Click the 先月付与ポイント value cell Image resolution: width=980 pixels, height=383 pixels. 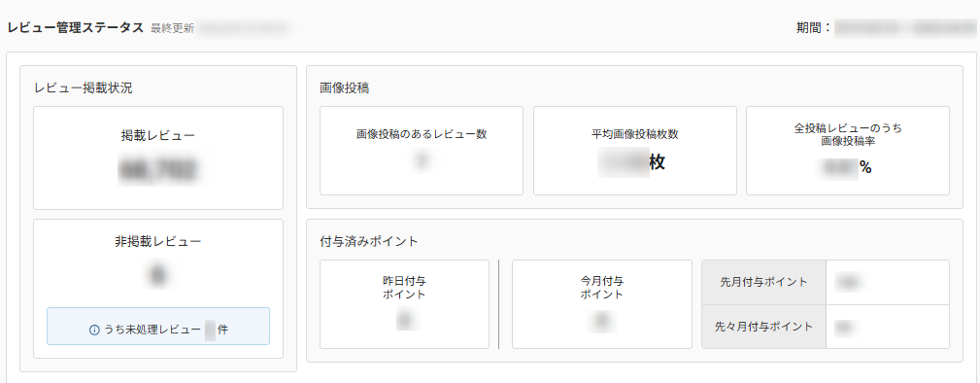tap(888, 282)
